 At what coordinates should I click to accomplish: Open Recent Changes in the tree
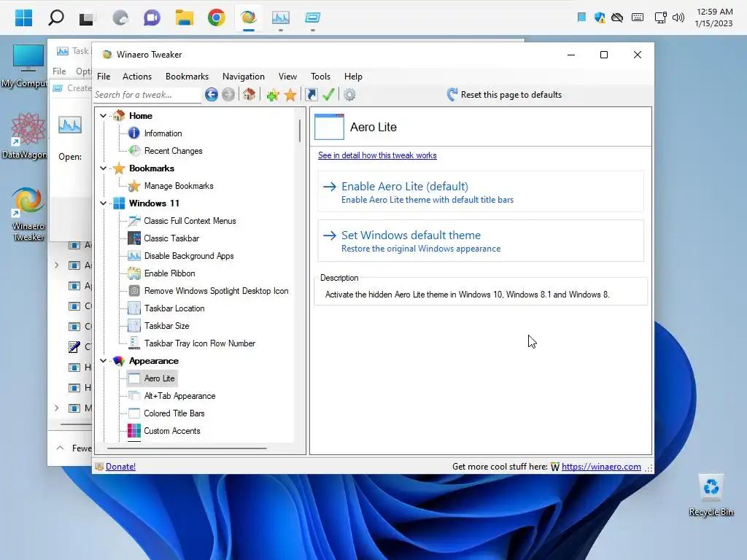pos(173,151)
